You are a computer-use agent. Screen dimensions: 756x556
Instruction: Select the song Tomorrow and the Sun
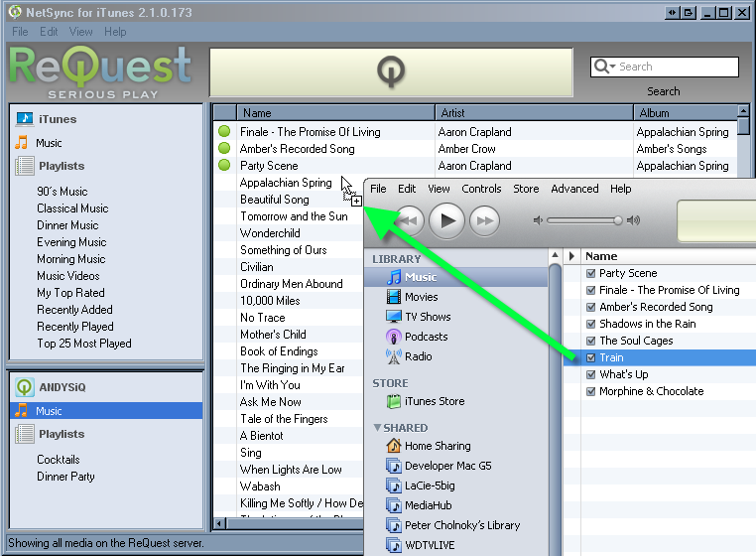tap(294, 216)
